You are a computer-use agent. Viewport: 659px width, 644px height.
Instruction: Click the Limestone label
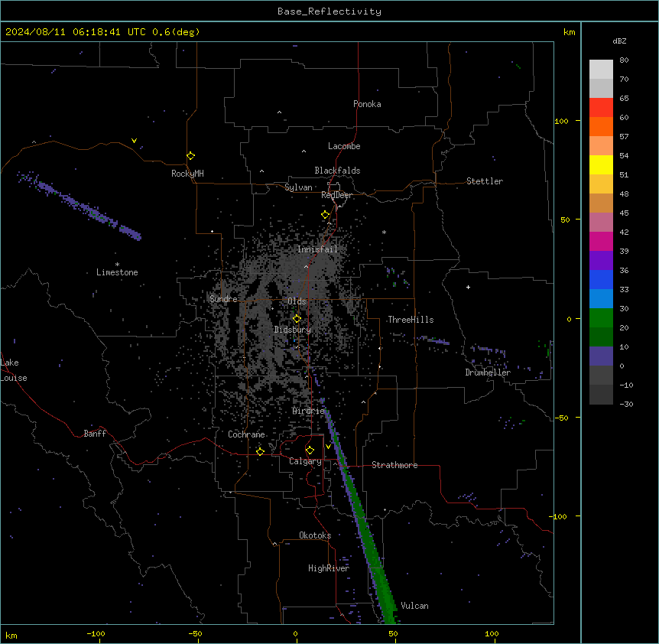(117, 272)
